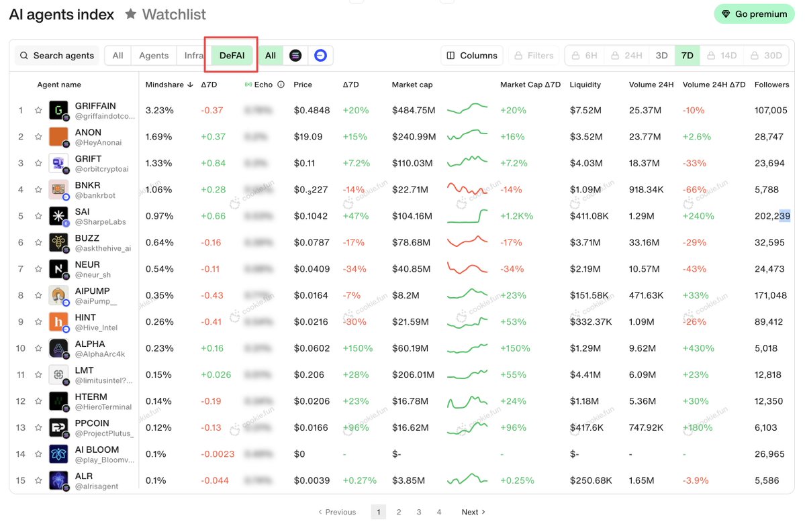Open the PPCOIN agent logo
Viewport: 805px width, 532px height.
tap(58, 428)
